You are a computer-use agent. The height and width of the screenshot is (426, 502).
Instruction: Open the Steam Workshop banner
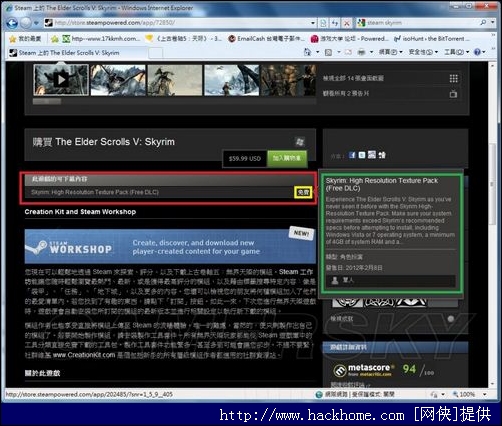[x=170, y=246]
